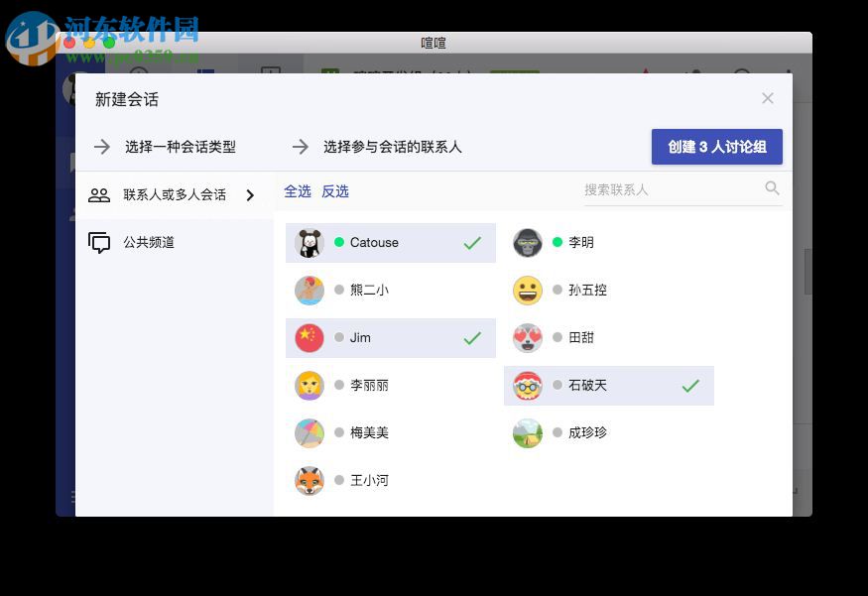Click Catouse's panda avatar
868x596 pixels.
coord(310,242)
